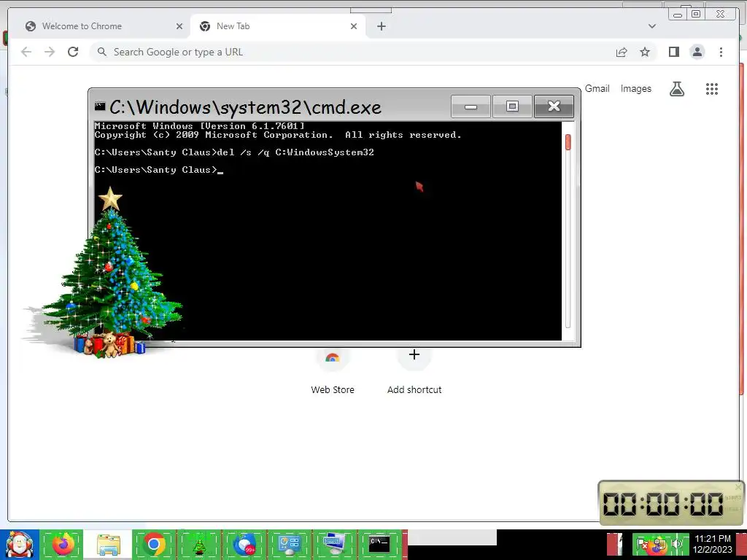Launch Firefox from the taskbar
This screenshot has width=747, height=560.
coord(63,544)
